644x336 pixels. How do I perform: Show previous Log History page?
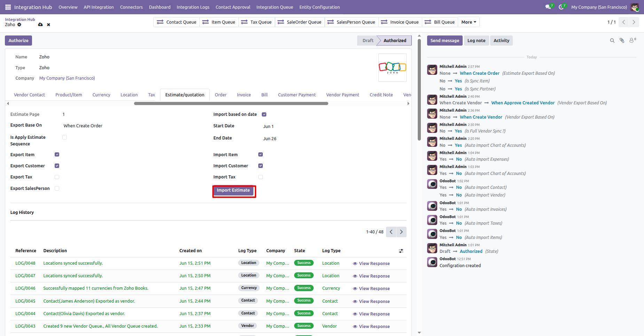pos(391,232)
